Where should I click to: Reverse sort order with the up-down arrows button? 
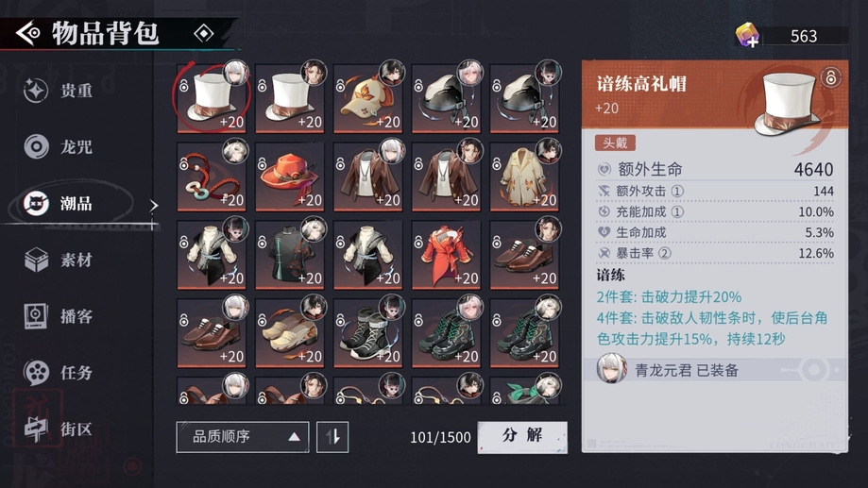(332, 437)
